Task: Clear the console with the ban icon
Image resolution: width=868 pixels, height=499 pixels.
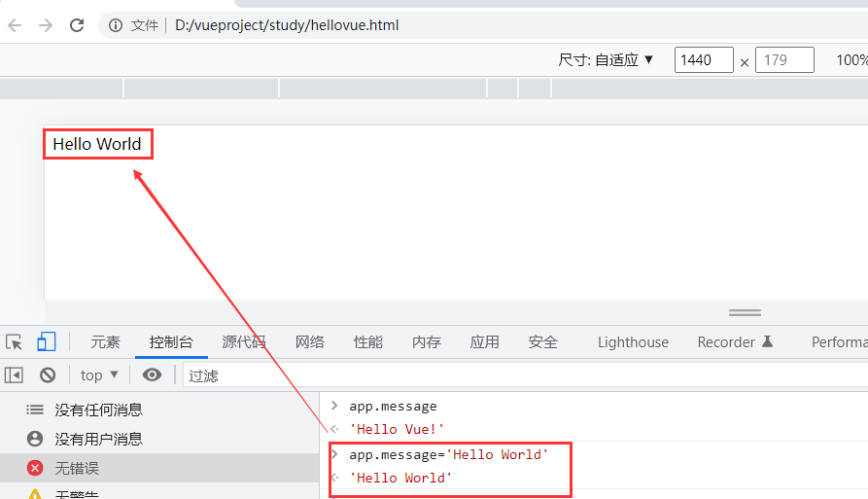Action: click(47, 374)
